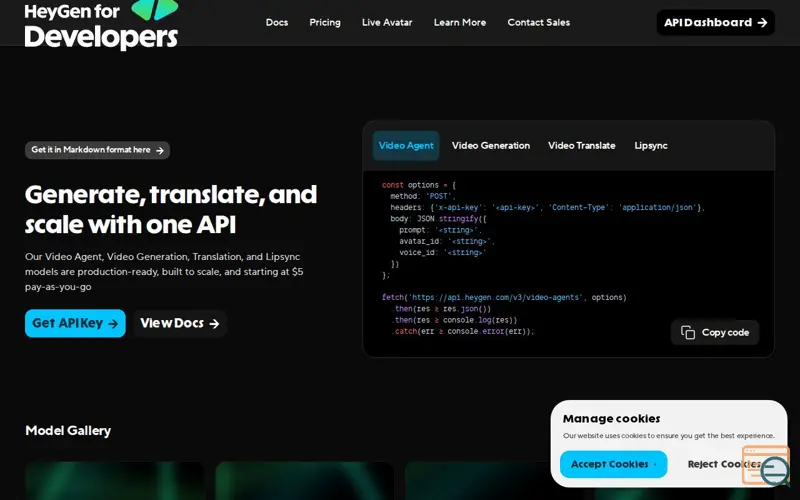Open the Pricing navigation link
800x500 pixels.
pos(324,22)
